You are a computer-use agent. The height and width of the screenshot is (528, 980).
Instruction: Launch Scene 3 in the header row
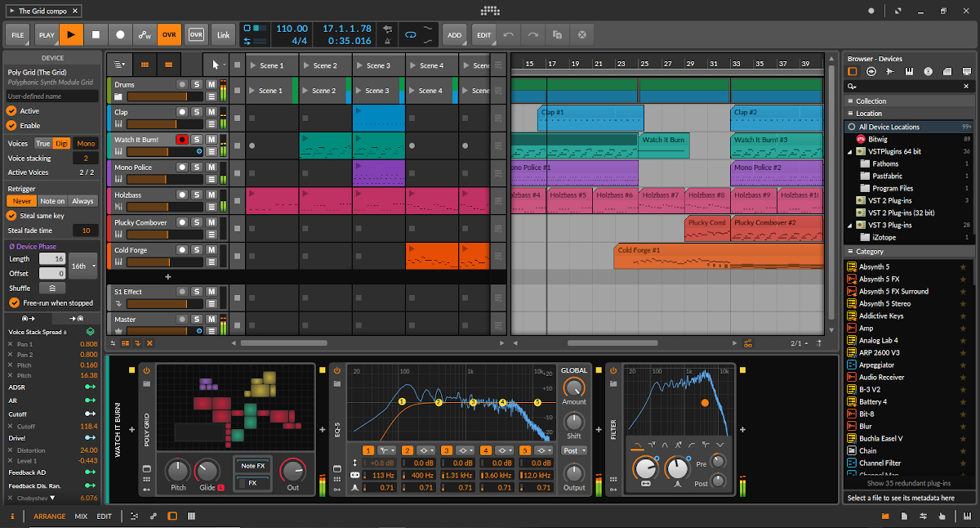(359, 65)
